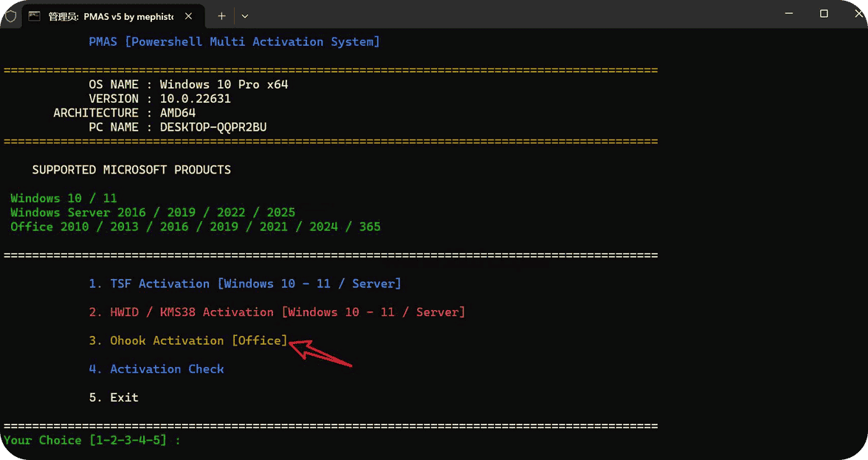Click the HWID / KMS38 Activation option
Screen dimensions: 868x460
pos(277,312)
